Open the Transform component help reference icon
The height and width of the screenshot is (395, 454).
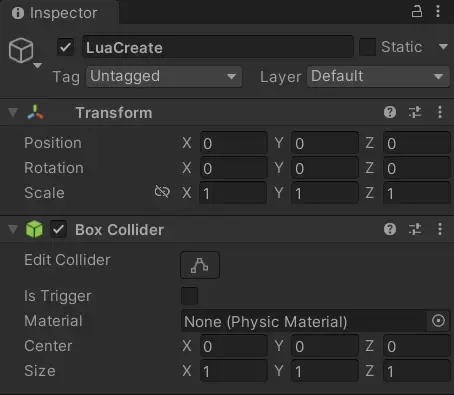tap(390, 112)
